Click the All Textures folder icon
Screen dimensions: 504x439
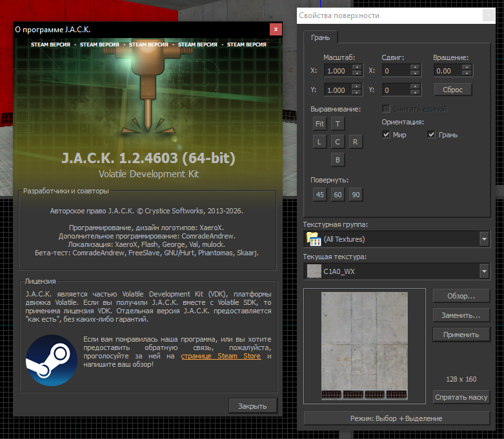click(x=314, y=239)
